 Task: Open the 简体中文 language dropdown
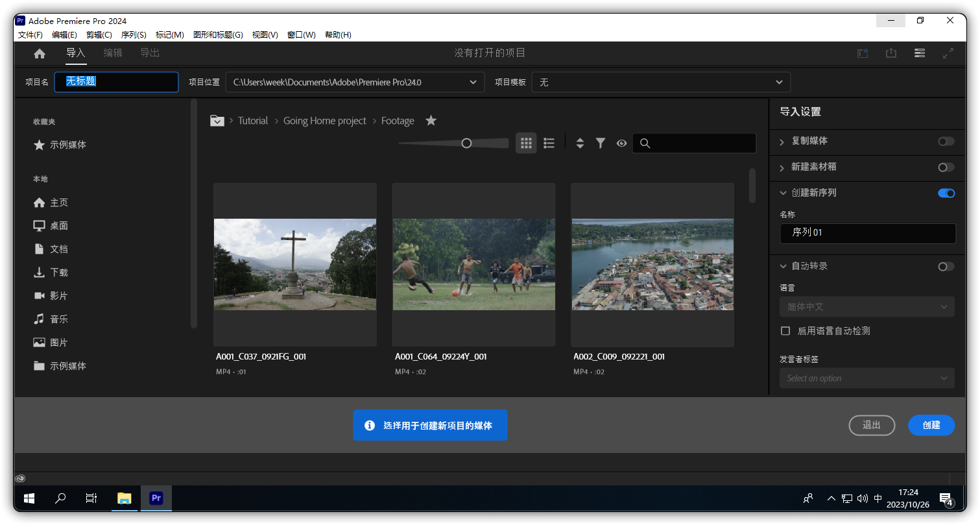(867, 307)
